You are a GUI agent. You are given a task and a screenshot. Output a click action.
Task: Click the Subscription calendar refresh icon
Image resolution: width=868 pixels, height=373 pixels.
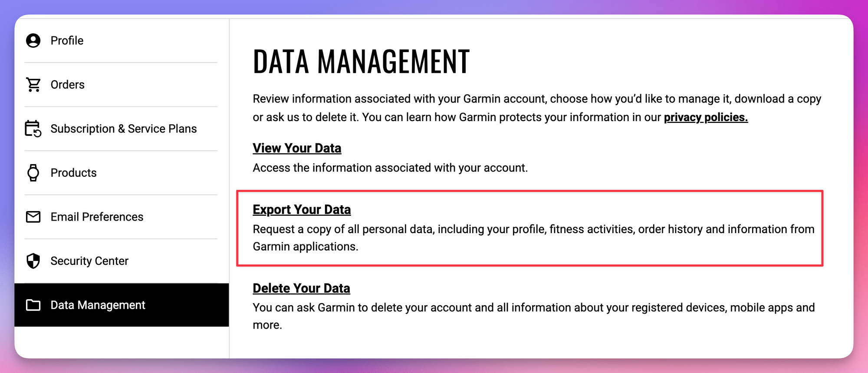pyautogui.click(x=33, y=129)
